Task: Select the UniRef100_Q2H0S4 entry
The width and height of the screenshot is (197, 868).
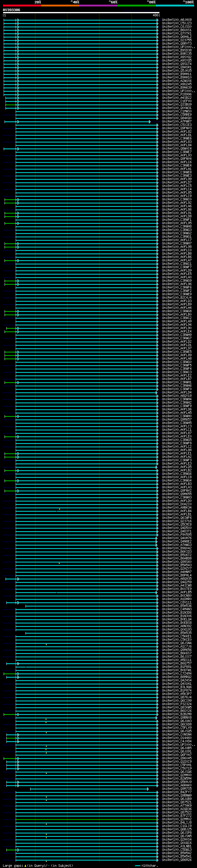Action: click(x=177, y=839)
